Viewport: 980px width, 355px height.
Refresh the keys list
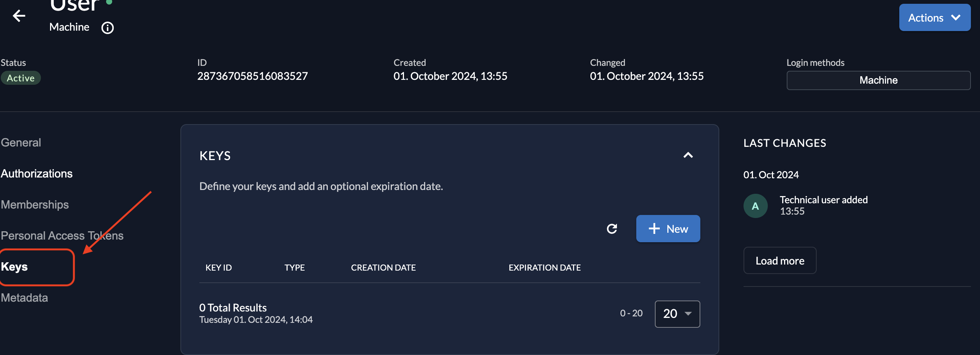tap(612, 229)
